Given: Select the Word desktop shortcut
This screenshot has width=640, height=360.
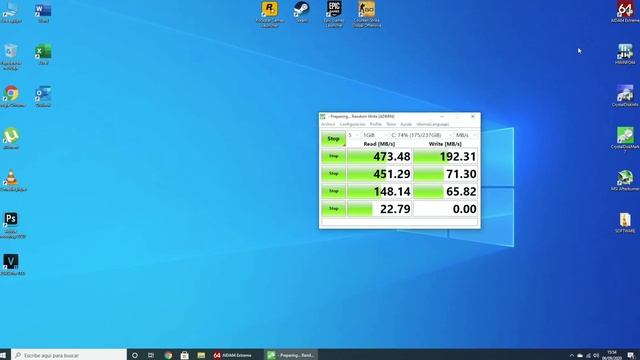Looking at the screenshot, I should pos(43,13).
